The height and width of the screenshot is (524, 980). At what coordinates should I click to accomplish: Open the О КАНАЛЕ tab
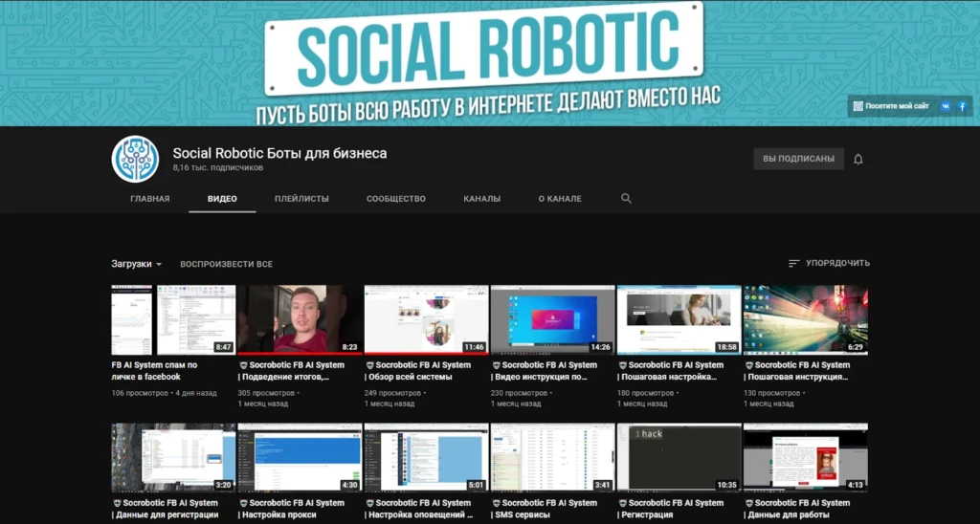(560, 199)
